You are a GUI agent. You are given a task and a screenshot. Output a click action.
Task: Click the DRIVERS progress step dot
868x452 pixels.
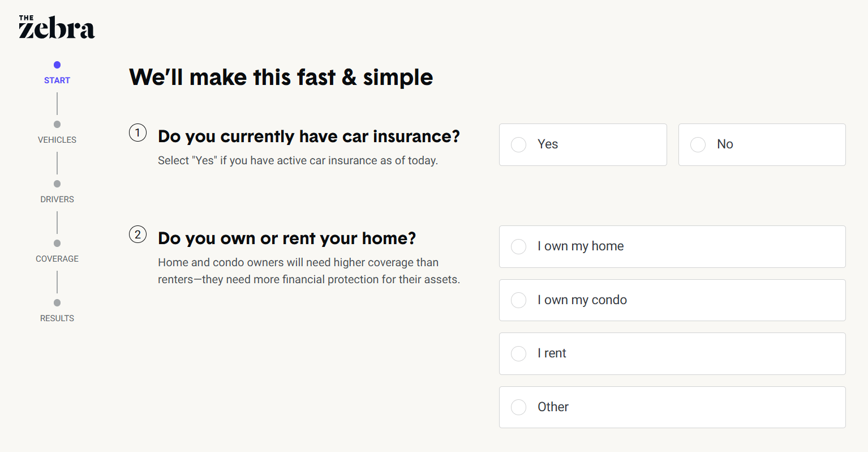click(x=57, y=184)
